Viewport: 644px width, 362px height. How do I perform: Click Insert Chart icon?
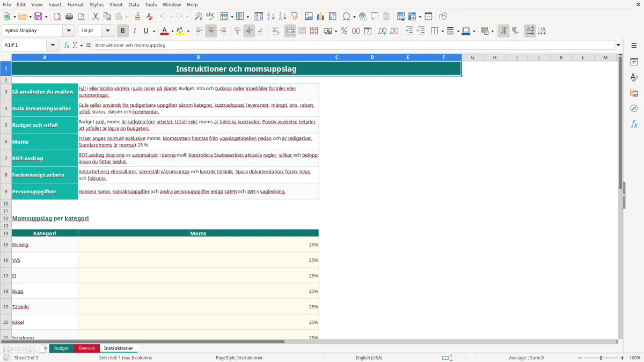pos(321,17)
